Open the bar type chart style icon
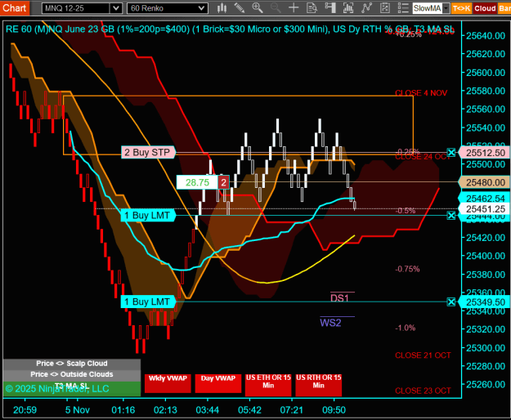The image size is (511, 420). (222, 8)
